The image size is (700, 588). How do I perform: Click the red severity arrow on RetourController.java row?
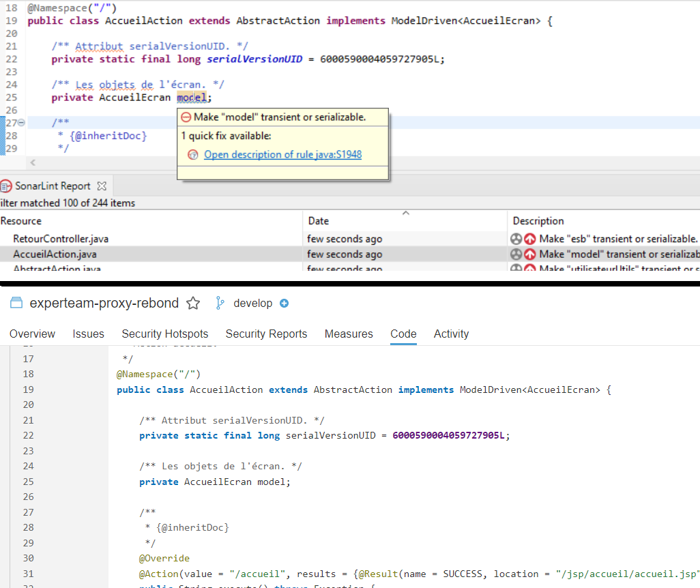529,239
